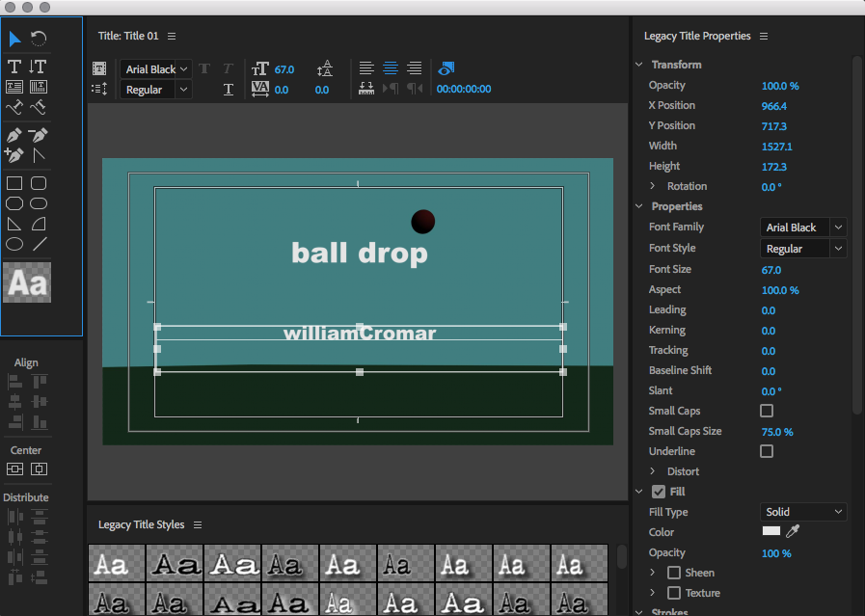Viewport: 865px width, 616px height.
Task: Toggle Show Background Video icon
Action: coord(446,68)
